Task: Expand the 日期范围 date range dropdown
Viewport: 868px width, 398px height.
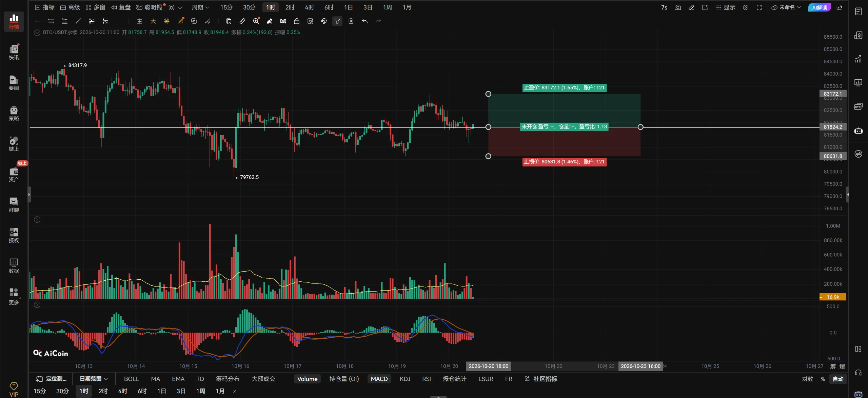Action: click(x=94, y=379)
